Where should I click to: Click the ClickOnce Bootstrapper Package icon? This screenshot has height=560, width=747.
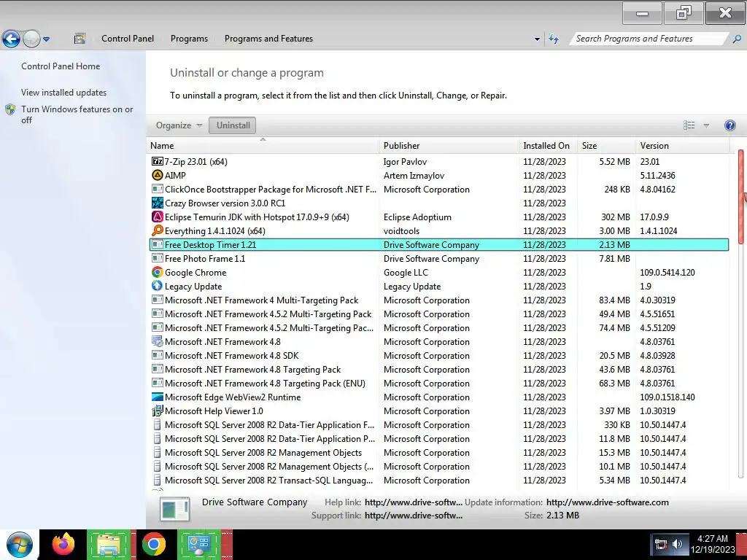158,189
